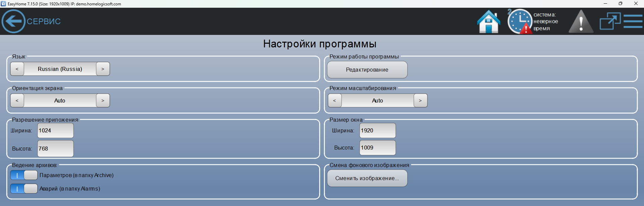
Task: Click application resolution width field 1024
Action: pyautogui.click(x=55, y=130)
